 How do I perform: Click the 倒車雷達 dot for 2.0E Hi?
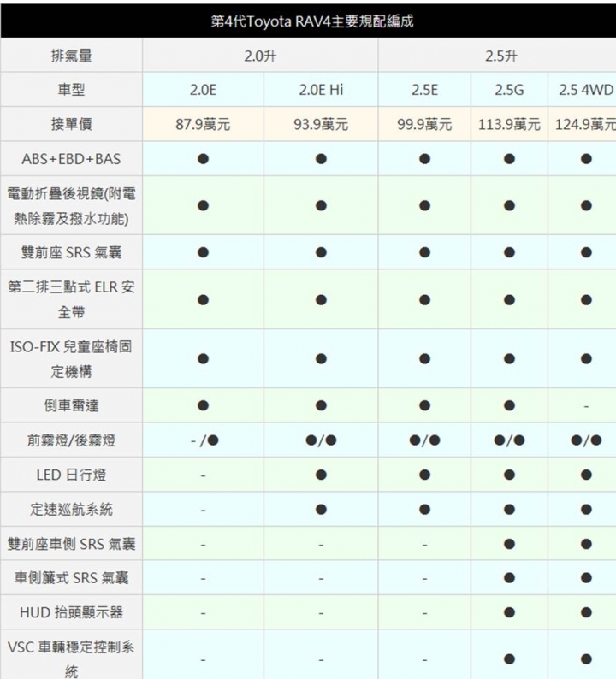click(321, 405)
